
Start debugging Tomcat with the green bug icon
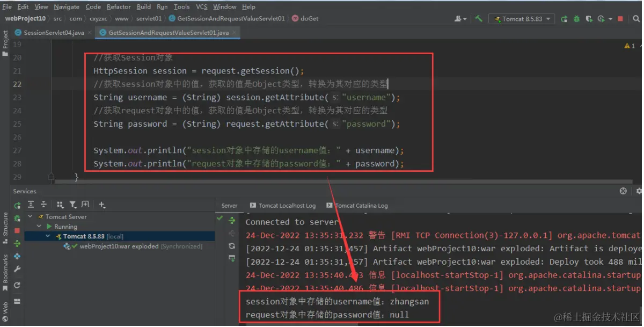click(576, 19)
